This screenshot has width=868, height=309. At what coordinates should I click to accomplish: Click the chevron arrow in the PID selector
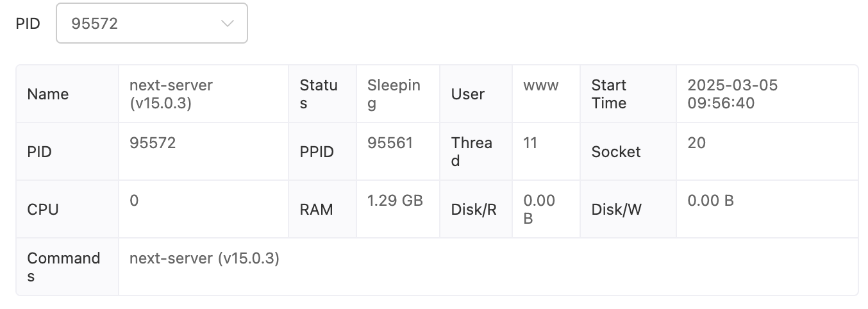click(227, 24)
